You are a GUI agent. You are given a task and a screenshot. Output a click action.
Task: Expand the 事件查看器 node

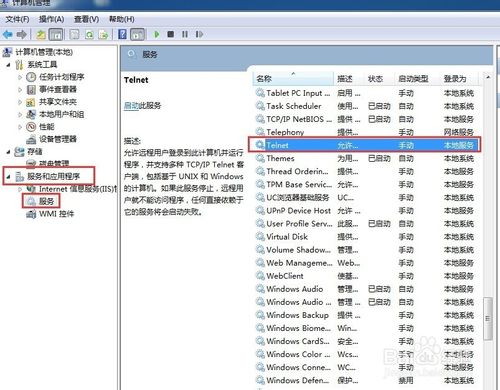pos(20,89)
